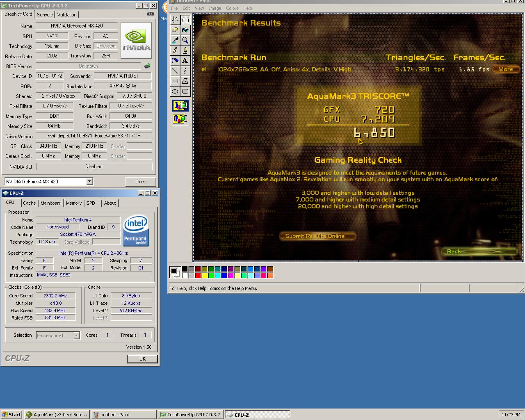Select the Airbrush spray tool
This screenshot has height=420, width=525.
point(175,60)
